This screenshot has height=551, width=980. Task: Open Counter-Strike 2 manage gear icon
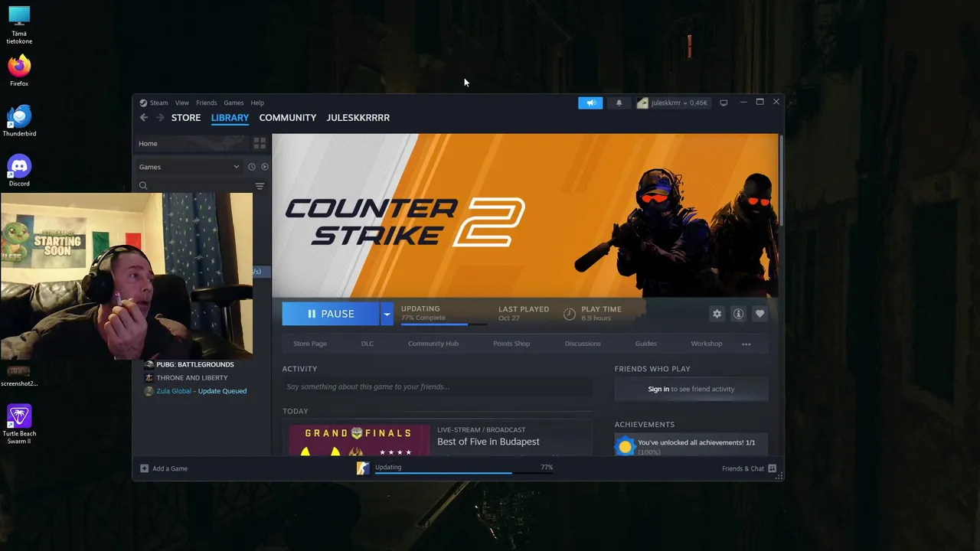point(717,314)
